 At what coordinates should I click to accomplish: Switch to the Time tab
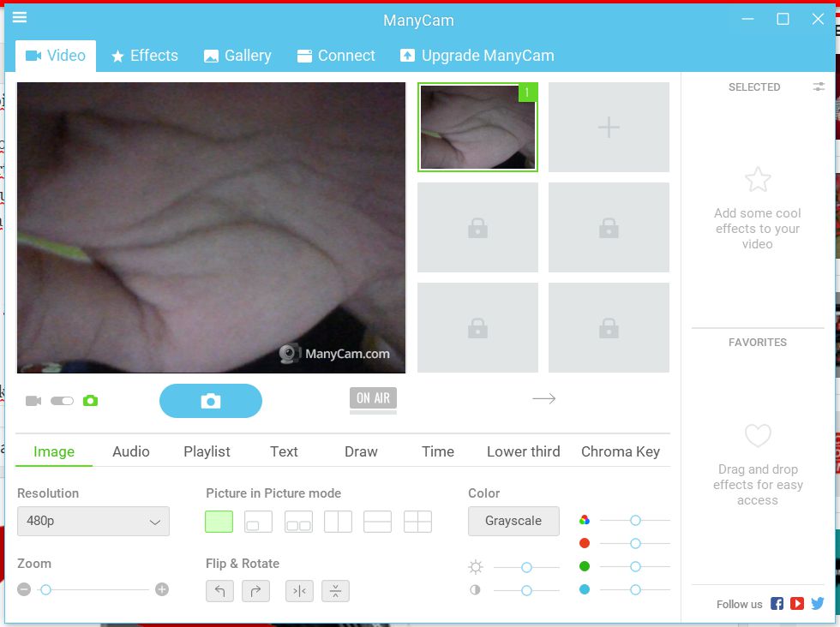(438, 451)
